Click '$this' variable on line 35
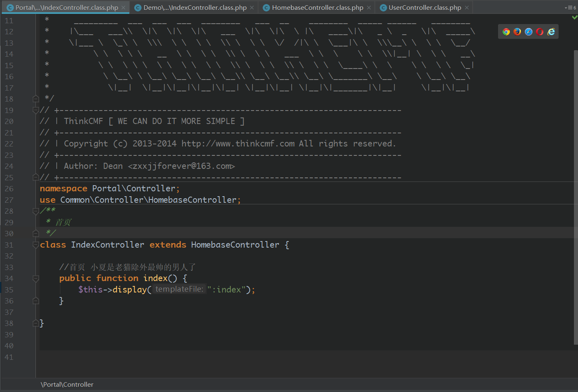The image size is (578, 392). click(91, 290)
